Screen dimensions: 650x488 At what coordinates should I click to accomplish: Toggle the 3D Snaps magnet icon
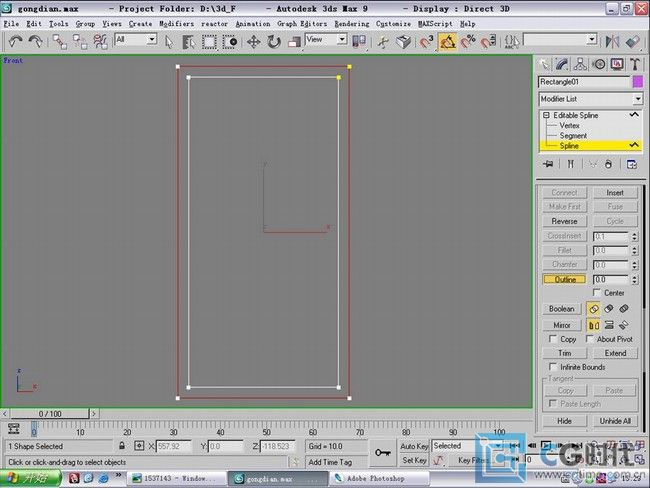point(426,42)
